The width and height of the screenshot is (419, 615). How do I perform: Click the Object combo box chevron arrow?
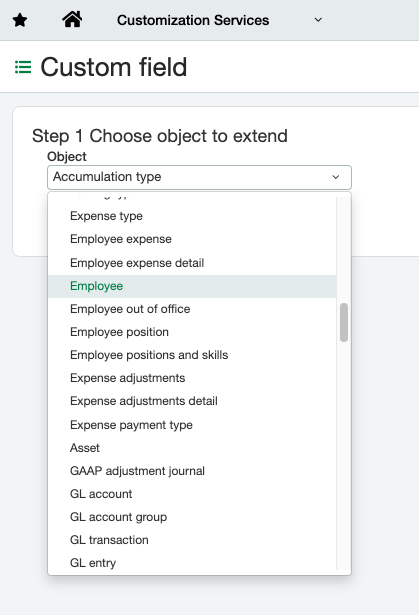click(336, 177)
